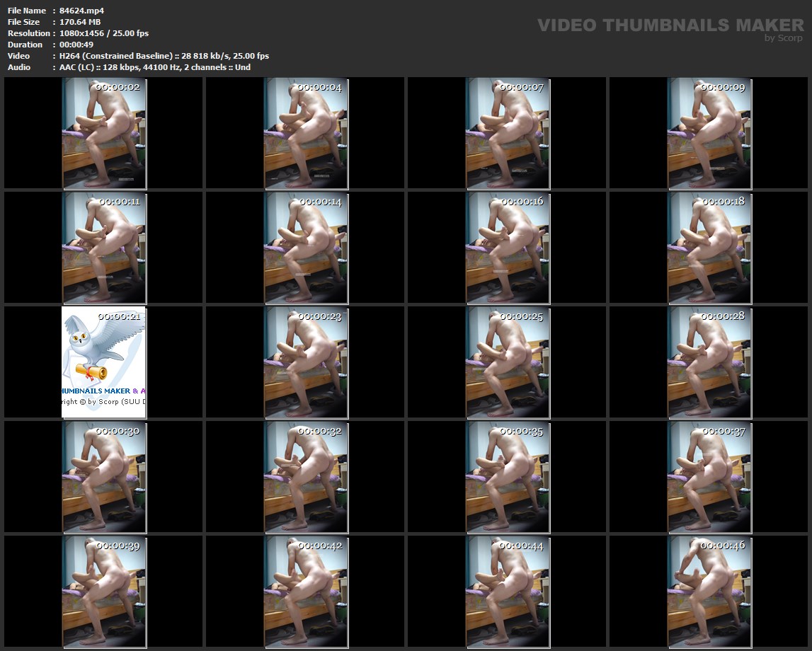Open the 00:00:28 thumbnail
Screen dimensions: 812x651
pos(709,362)
